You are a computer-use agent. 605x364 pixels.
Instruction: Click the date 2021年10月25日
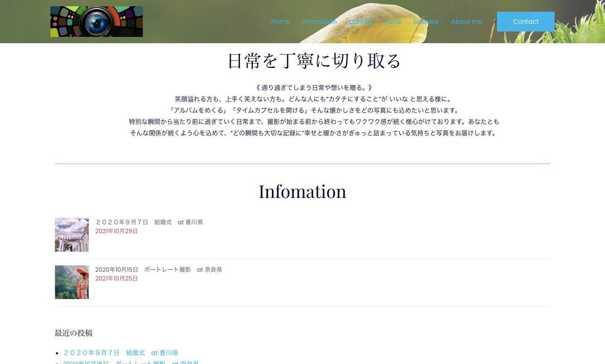[x=117, y=279]
